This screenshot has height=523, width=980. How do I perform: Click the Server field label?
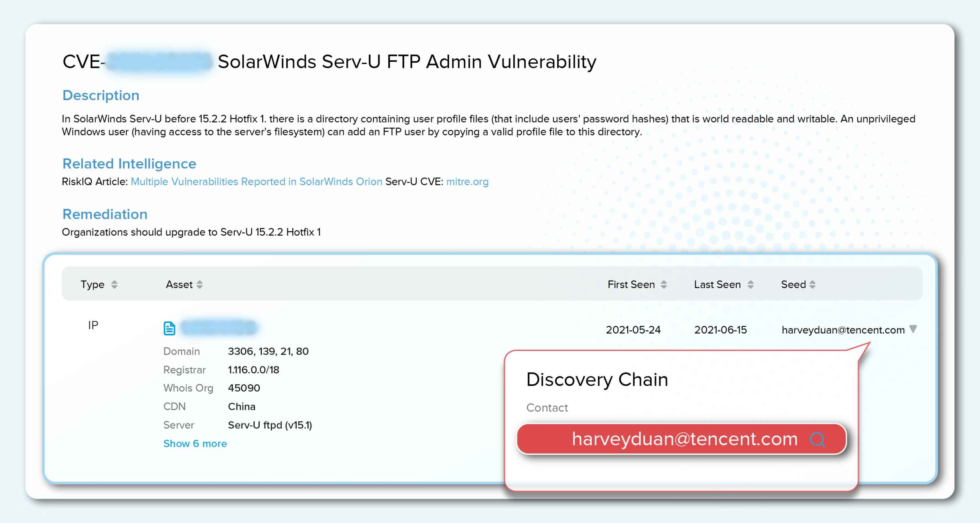pos(178,425)
